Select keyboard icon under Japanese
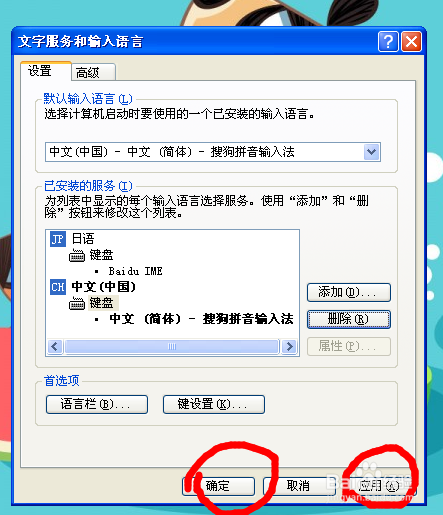 [77, 256]
